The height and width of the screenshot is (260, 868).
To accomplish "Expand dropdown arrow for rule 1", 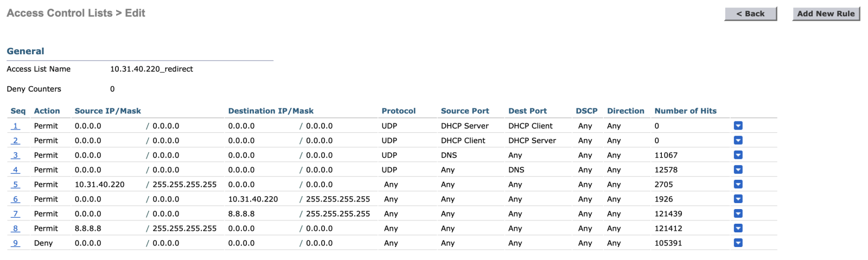I will pos(738,126).
